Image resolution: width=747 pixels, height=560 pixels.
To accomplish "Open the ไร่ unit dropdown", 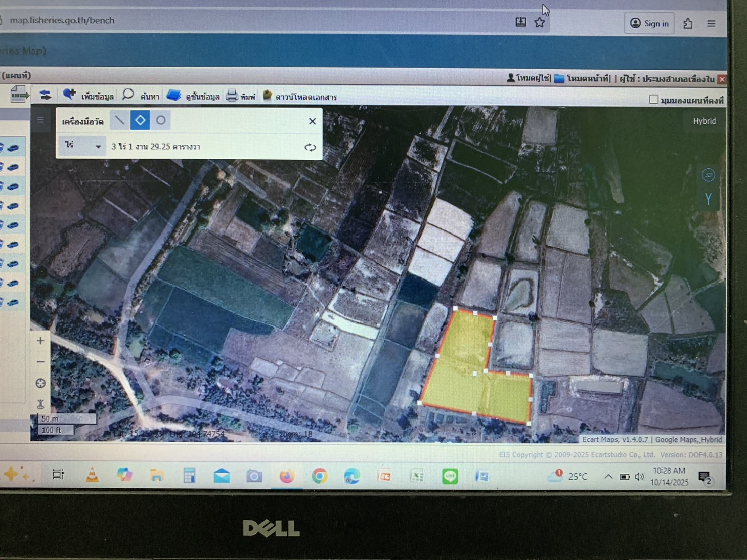I will click(x=82, y=146).
